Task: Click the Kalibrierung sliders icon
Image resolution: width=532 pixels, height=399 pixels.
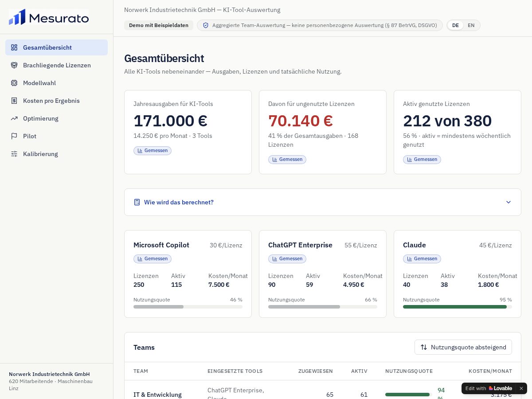Action: [x=14, y=154]
